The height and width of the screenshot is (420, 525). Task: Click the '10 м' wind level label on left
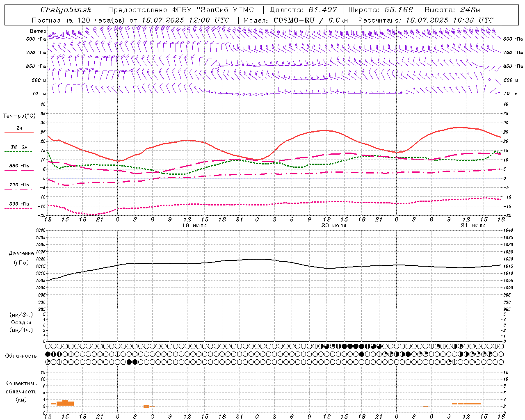click(39, 94)
